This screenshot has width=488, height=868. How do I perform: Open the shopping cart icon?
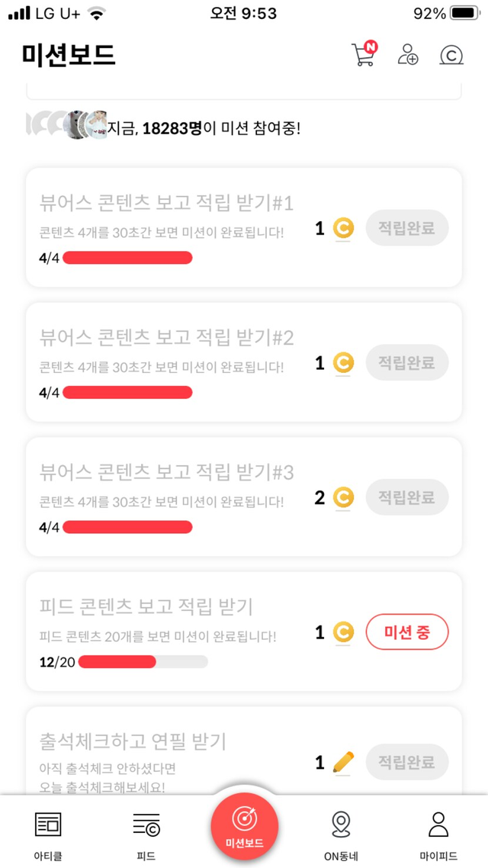click(x=364, y=54)
